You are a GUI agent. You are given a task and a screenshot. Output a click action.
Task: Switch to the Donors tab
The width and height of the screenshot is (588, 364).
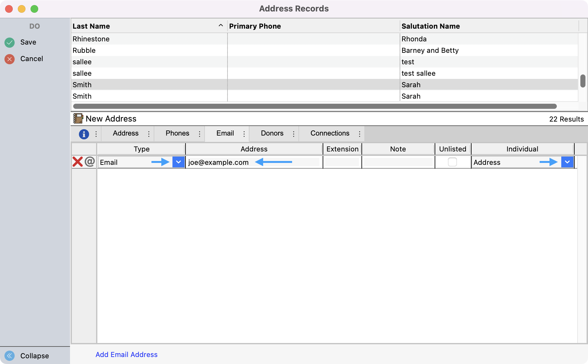coord(272,133)
